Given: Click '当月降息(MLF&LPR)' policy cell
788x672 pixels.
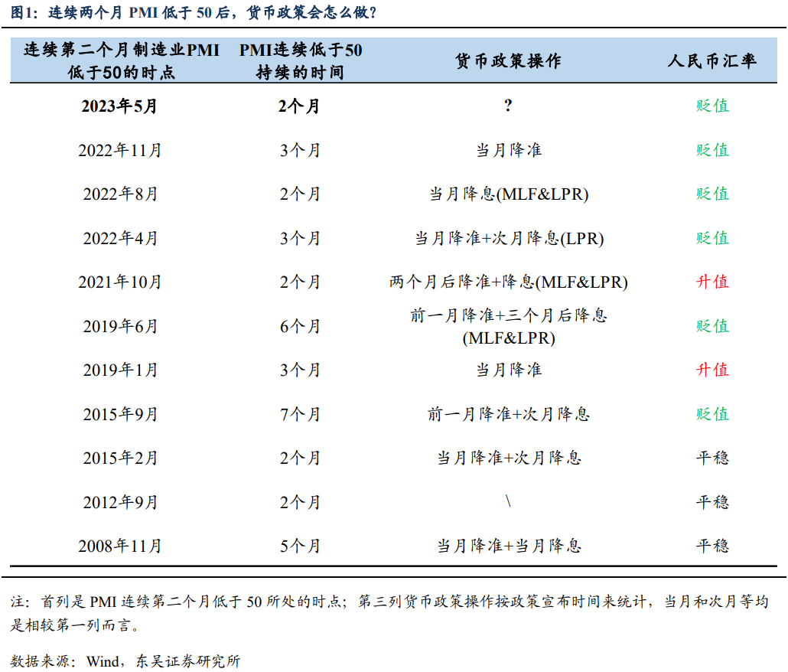Looking at the screenshot, I should click(508, 194).
